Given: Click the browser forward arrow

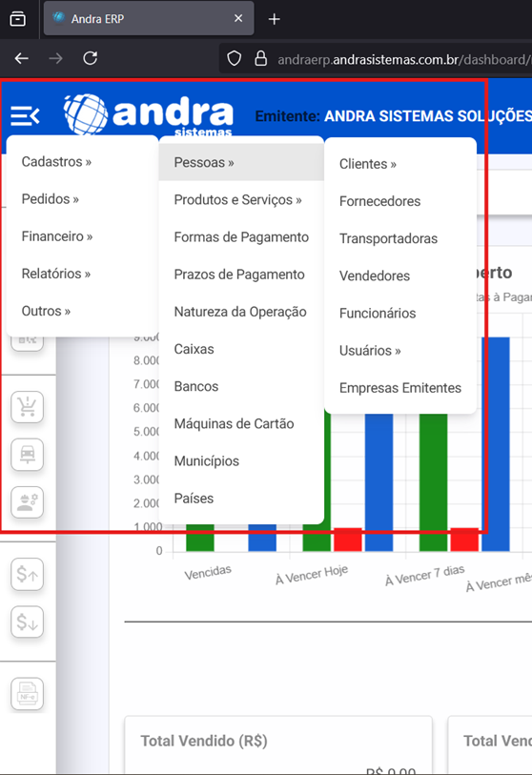Looking at the screenshot, I should (56, 59).
